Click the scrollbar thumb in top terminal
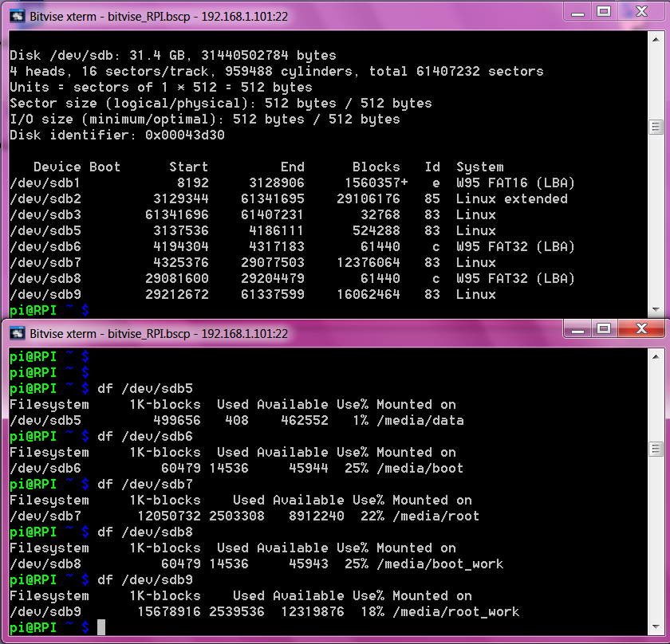 [656, 128]
